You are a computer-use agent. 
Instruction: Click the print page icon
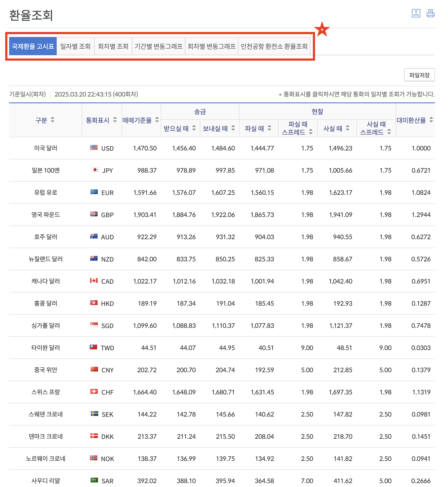(430, 13)
